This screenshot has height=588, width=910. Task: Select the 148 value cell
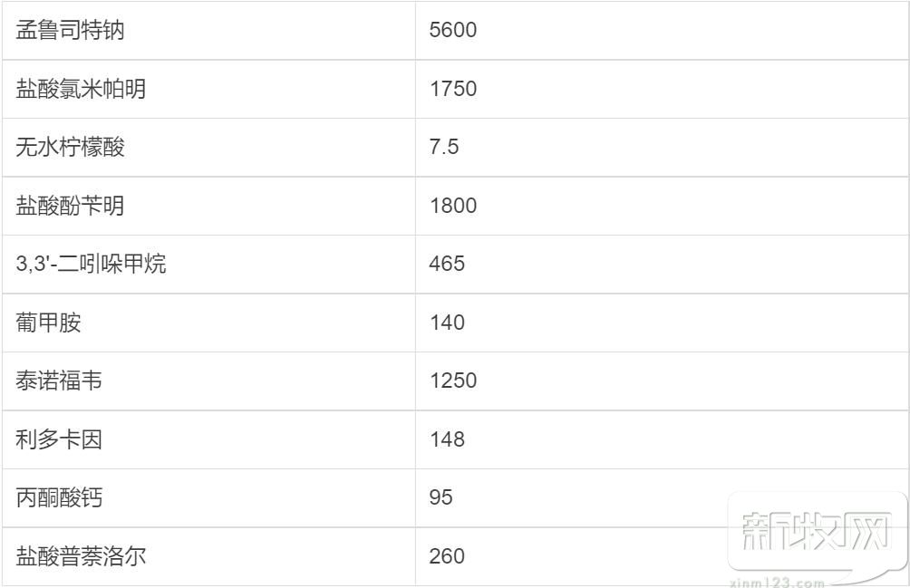tap(662, 439)
